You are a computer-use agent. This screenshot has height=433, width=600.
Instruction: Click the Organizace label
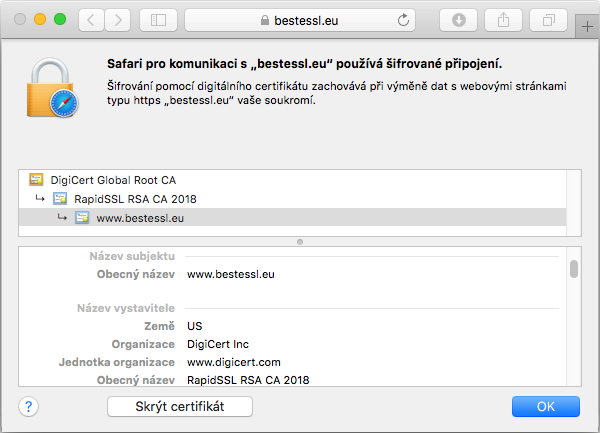coord(143,344)
